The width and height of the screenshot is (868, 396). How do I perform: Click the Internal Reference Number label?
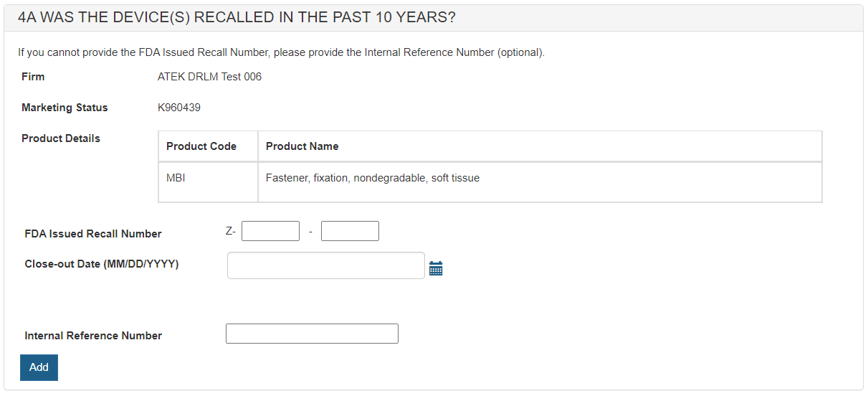93,336
